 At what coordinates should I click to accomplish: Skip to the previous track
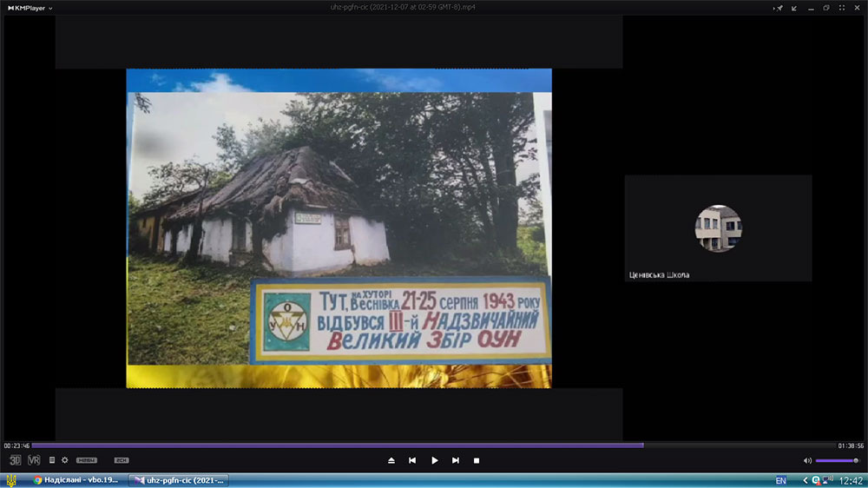(412, 460)
